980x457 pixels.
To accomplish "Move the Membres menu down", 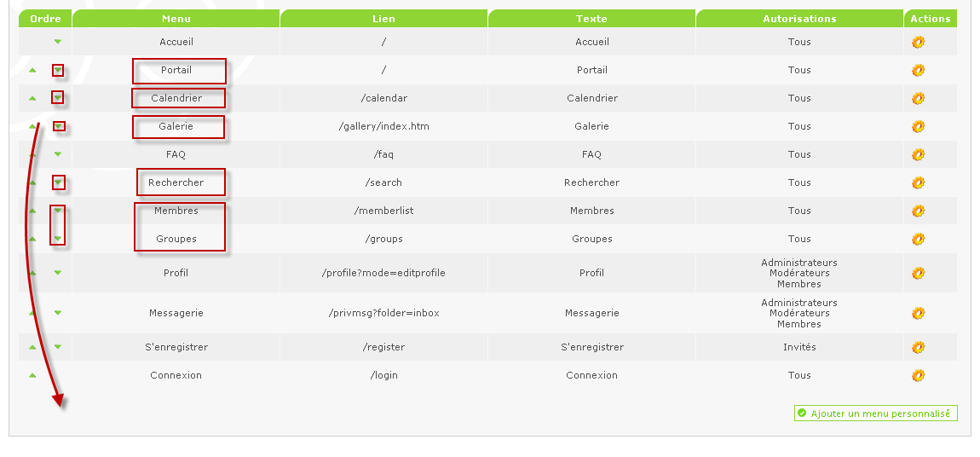I will point(58,211).
